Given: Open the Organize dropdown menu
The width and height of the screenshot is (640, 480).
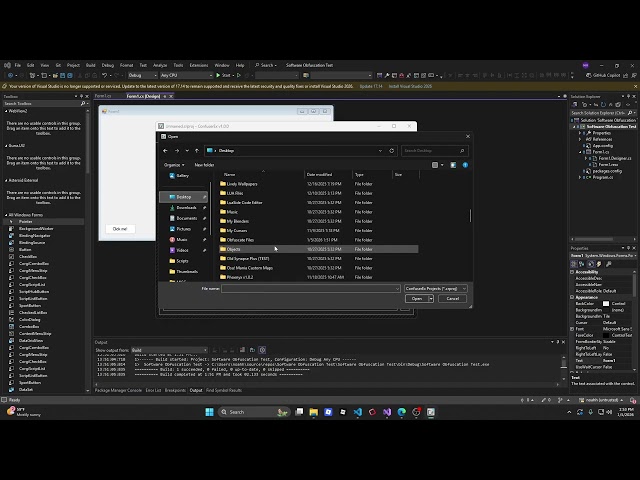Looking at the screenshot, I should click(x=174, y=165).
